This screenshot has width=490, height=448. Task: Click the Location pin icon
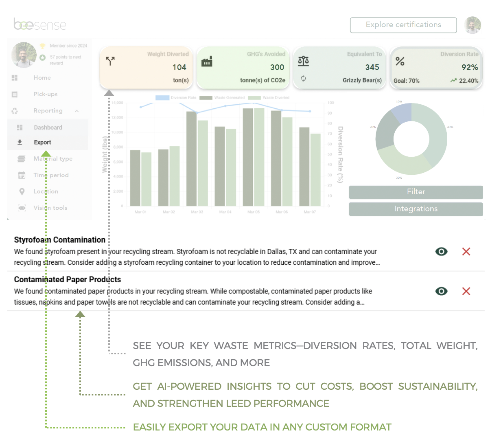[22, 191]
